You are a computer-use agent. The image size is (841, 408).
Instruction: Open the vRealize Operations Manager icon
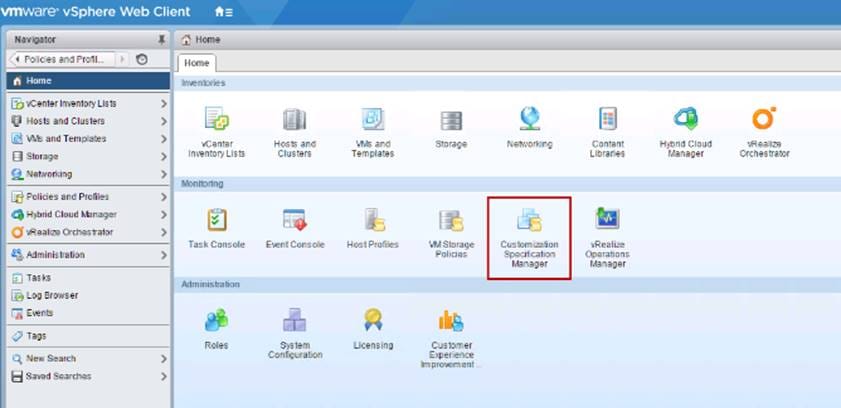coord(608,219)
